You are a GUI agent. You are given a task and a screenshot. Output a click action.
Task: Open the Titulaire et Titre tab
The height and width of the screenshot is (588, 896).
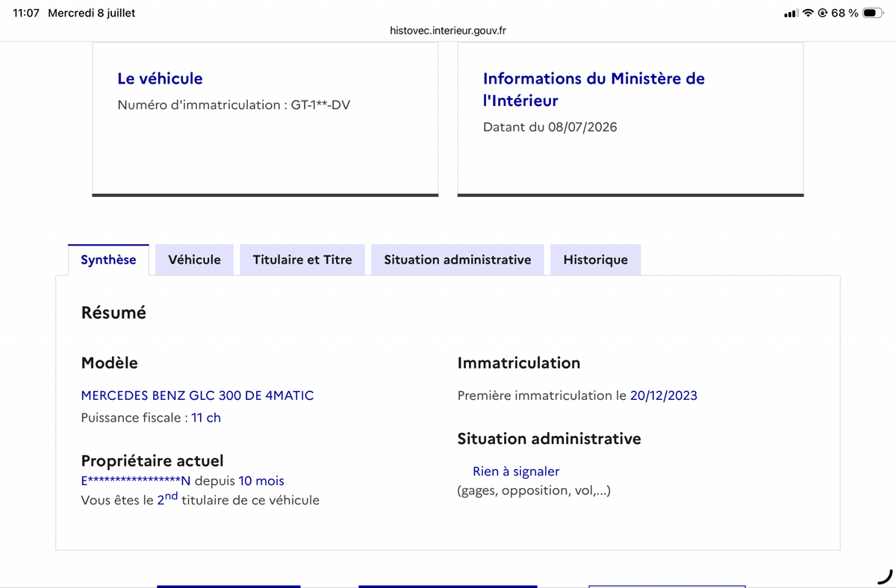click(x=302, y=260)
